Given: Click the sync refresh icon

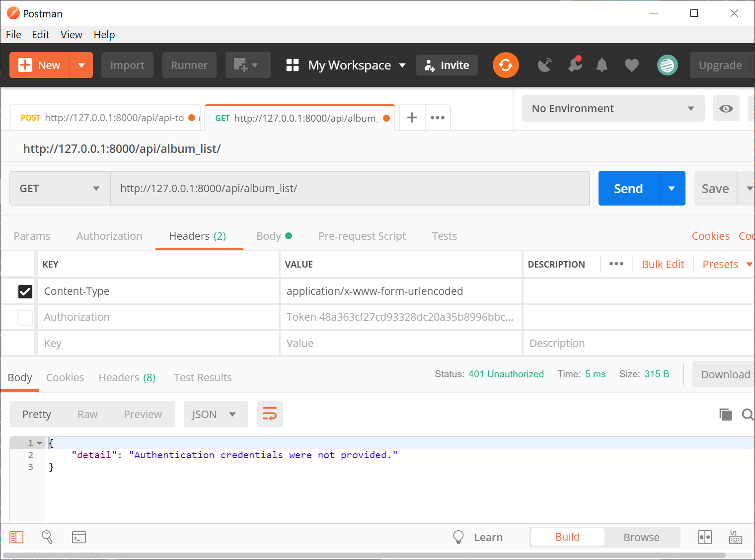Looking at the screenshot, I should [506, 65].
